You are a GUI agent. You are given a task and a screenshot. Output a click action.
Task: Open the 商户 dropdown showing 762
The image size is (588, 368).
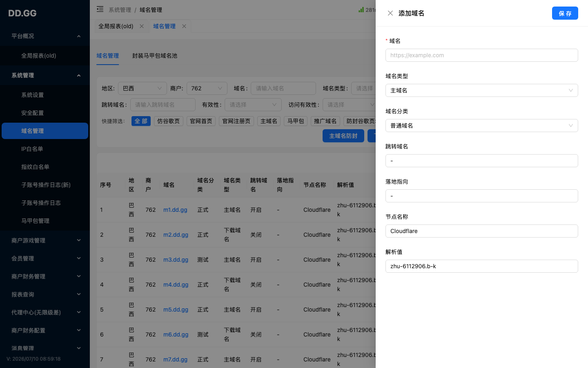tap(207, 88)
